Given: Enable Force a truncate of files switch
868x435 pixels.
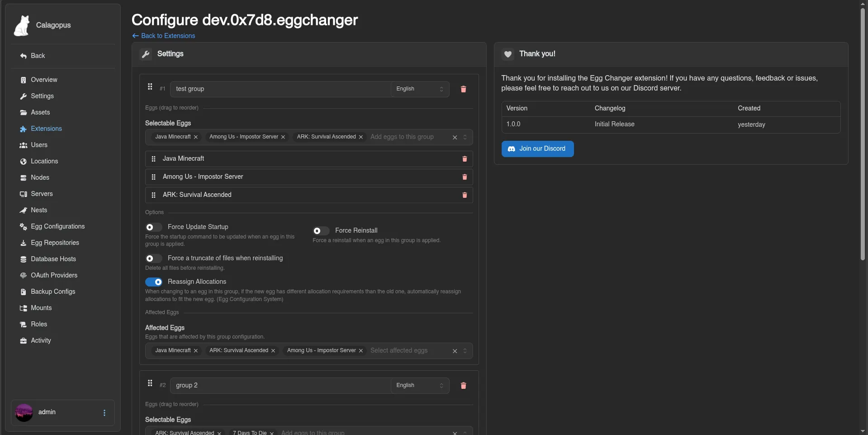Looking at the screenshot, I should pos(154,258).
